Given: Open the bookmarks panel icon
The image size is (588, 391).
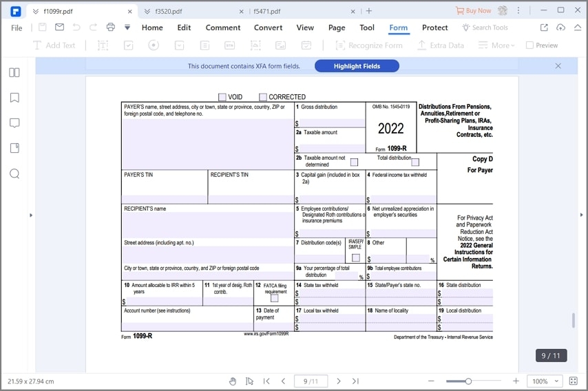Looking at the screenshot, I should click(14, 98).
